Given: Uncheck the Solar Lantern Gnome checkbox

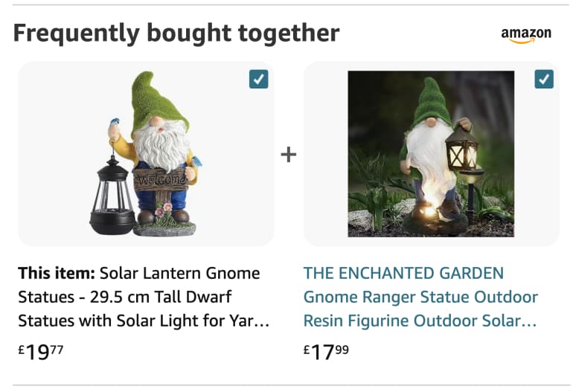Looking at the screenshot, I should [x=258, y=80].
